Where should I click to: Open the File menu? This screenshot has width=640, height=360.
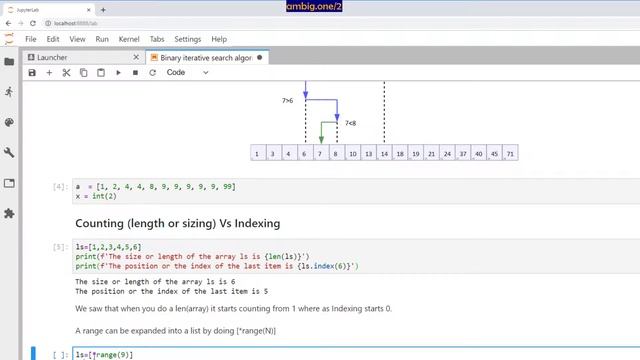(31, 39)
